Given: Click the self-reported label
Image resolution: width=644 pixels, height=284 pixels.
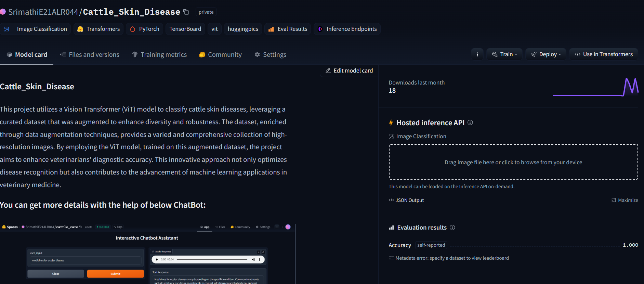Looking at the screenshot, I should 431,245.
